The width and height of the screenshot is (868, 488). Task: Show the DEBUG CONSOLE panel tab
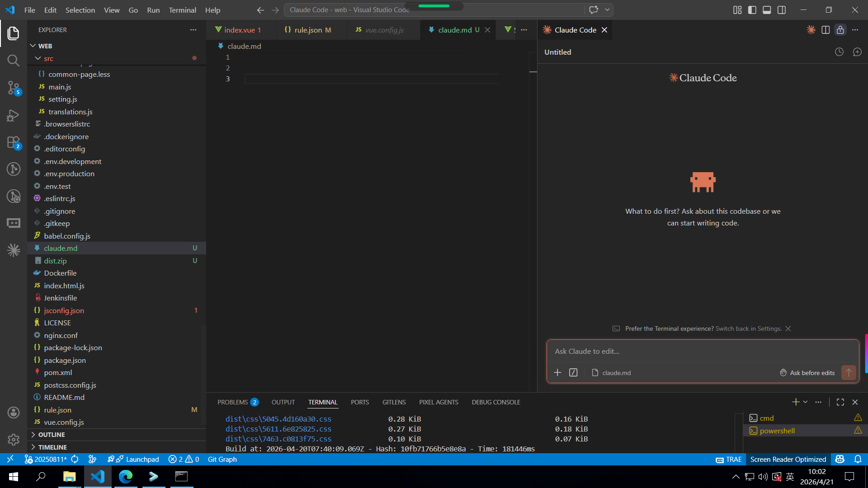pos(496,402)
